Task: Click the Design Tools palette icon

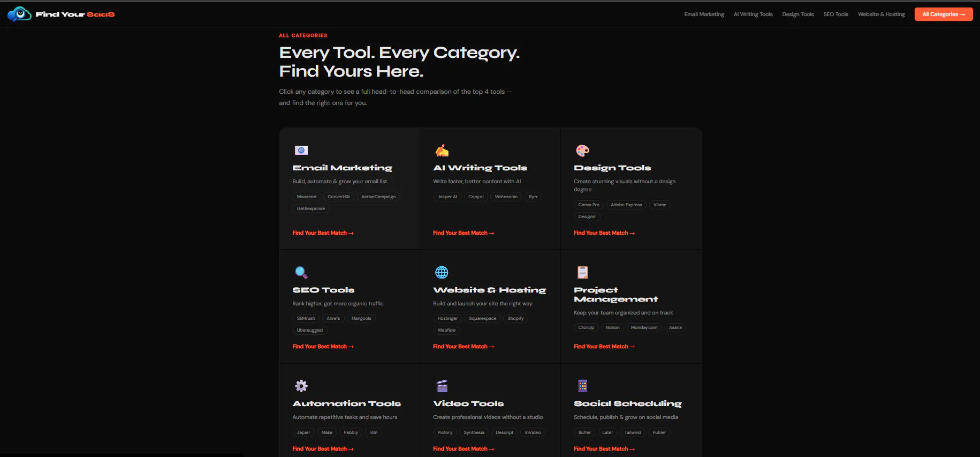Action: point(582,151)
